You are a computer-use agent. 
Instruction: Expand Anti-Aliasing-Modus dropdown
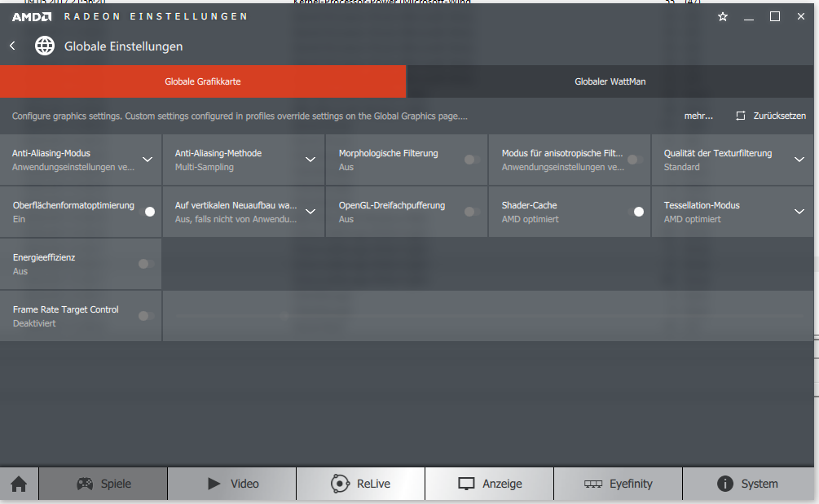pos(148,160)
